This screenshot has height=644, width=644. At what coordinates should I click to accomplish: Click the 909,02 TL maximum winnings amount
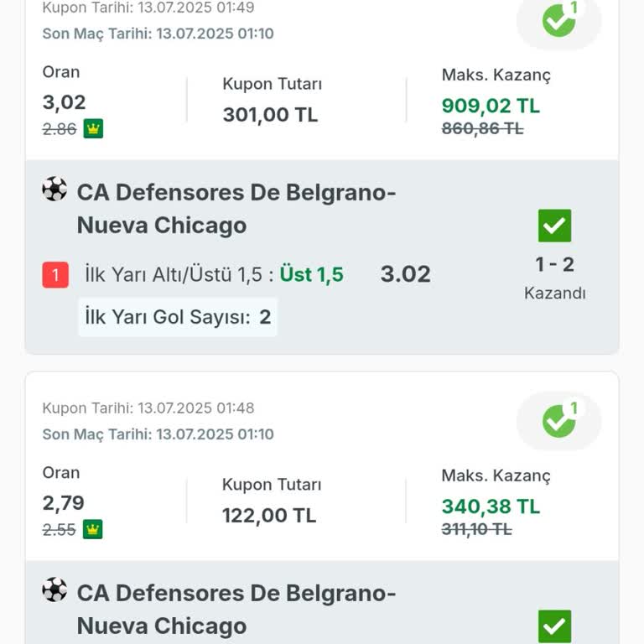coord(491,106)
